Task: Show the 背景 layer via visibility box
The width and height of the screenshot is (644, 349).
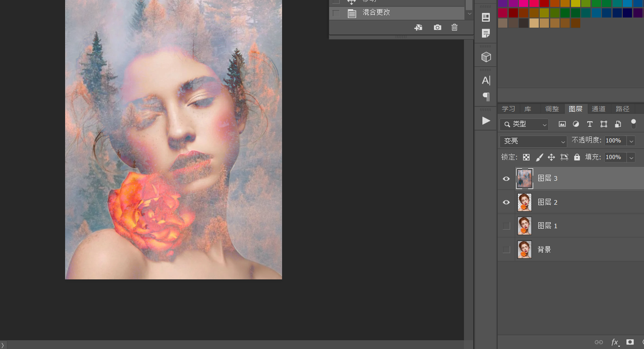Action: point(506,249)
